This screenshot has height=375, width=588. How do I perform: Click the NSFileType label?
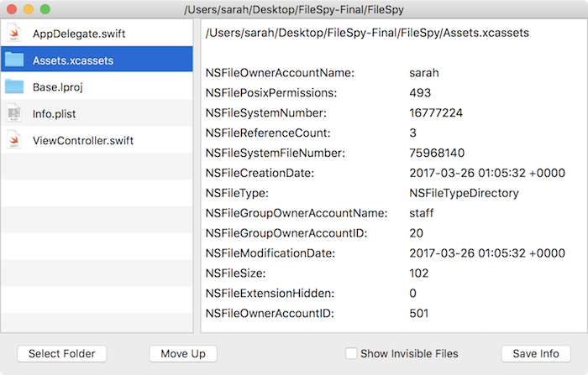tap(237, 193)
